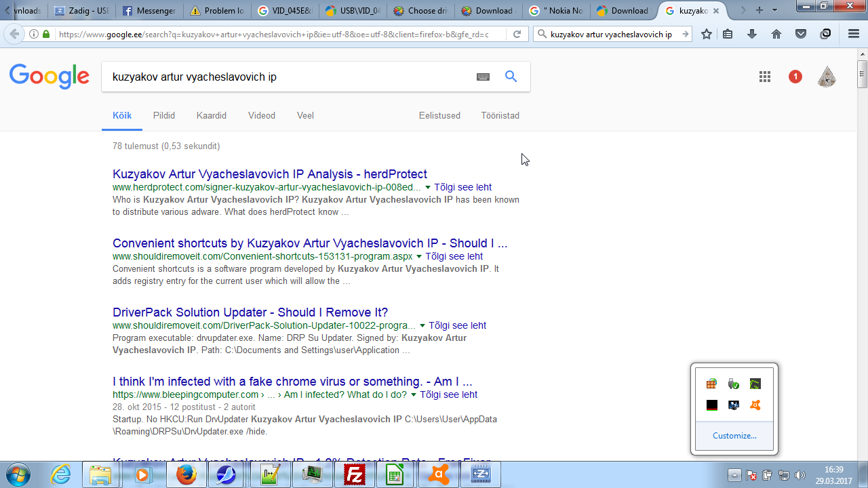Click Tõlgi see leht for bleepingcomputer result

click(x=449, y=395)
